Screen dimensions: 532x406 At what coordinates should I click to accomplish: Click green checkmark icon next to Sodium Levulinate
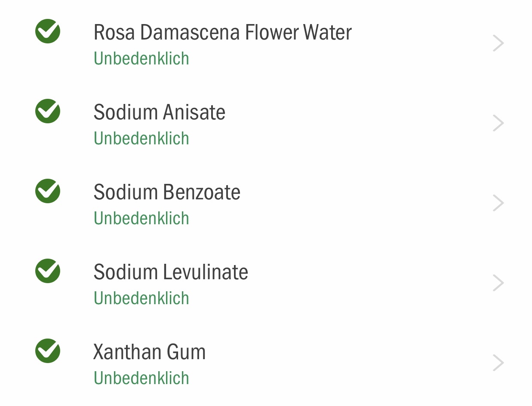pyautogui.click(x=48, y=271)
